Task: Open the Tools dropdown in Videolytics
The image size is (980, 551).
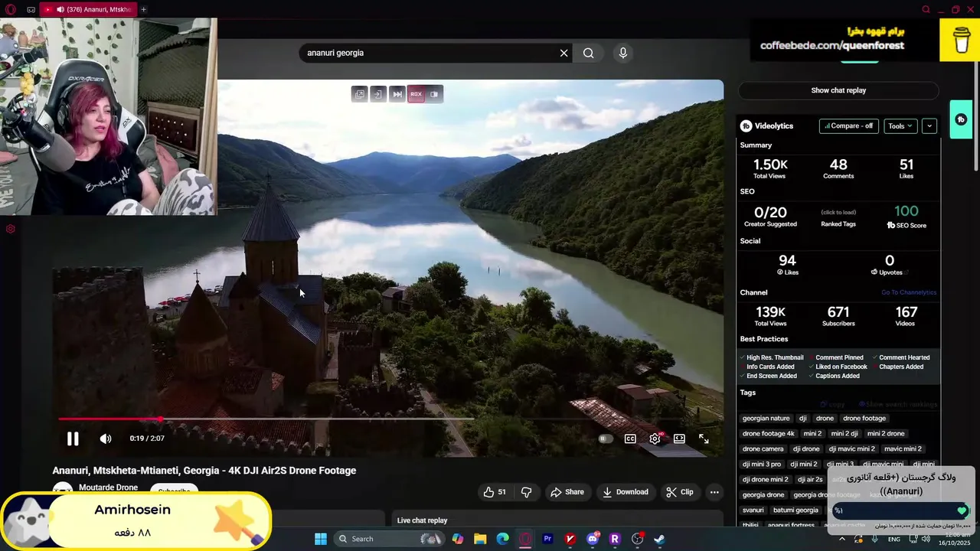Action: click(900, 126)
